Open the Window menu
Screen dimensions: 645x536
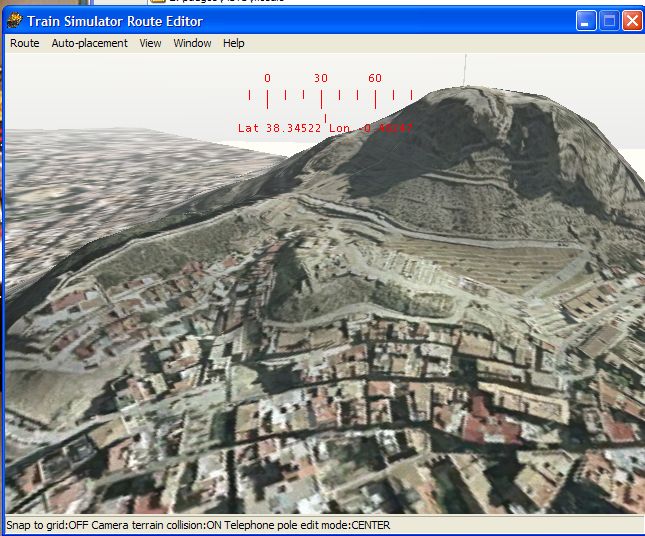pyautogui.click(x=192, y=43)
